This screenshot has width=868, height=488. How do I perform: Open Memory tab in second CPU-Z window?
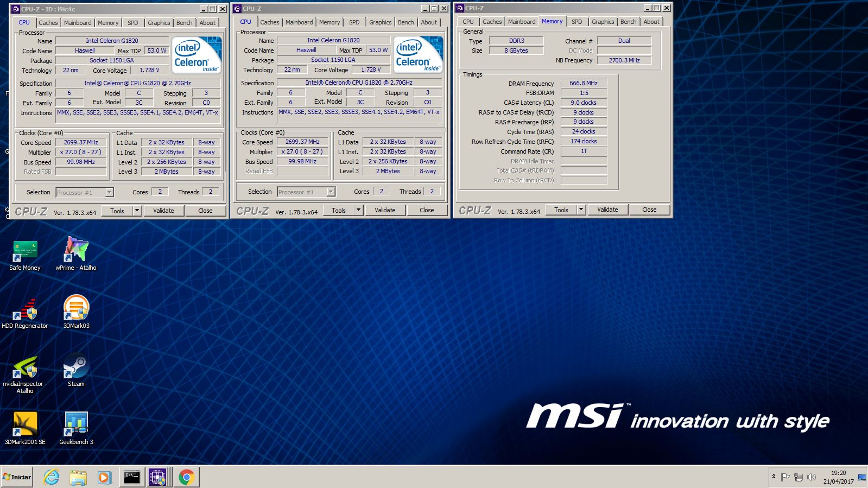pyautogui.click(x=330, y=22)
